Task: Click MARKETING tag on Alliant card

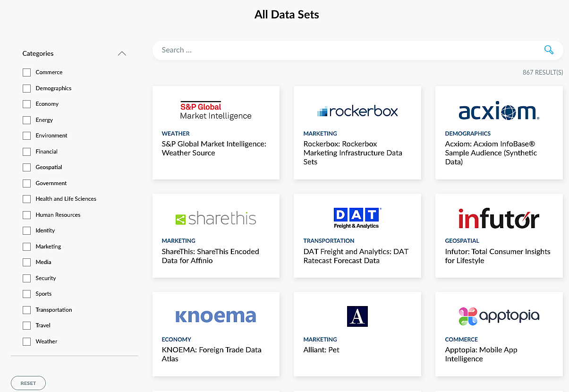Action: [x=320, y=340]
